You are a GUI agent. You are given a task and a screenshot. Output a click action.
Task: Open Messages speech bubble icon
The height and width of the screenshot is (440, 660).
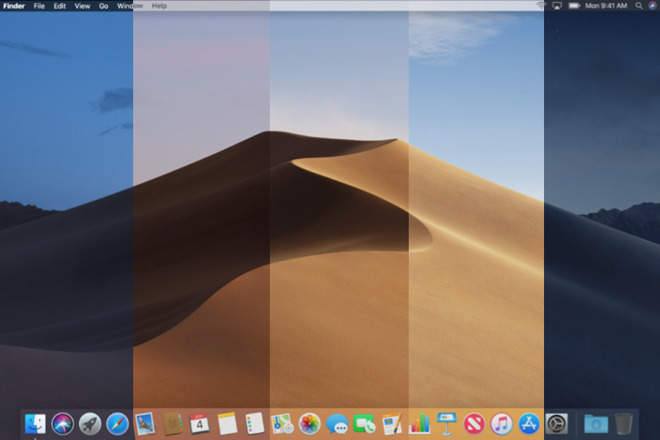(337, 424)
